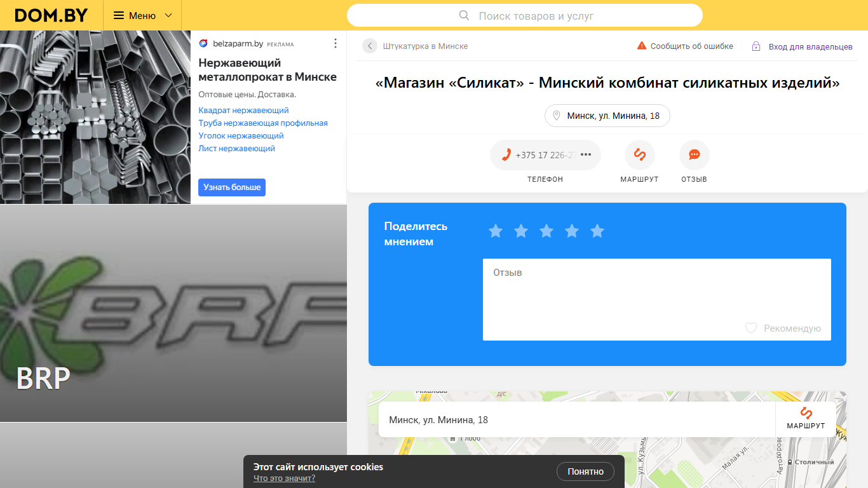Open ad options three-dot menu
Viewport: 868px width, 488px height.
click(x=336, y=43)
